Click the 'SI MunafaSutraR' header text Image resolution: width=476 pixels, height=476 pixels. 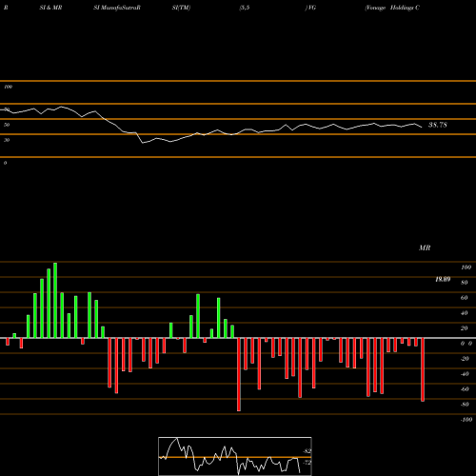tap(117, 8)
